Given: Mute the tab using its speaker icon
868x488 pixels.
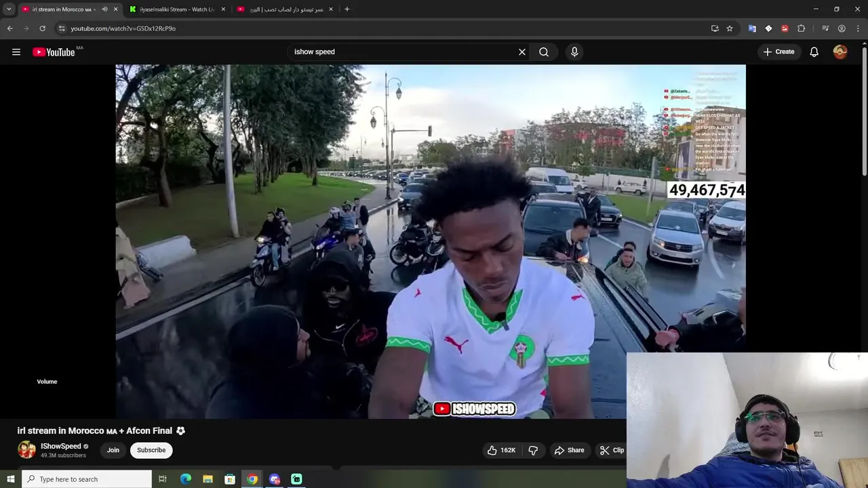Looking at the screenshot, I should 104,9.
